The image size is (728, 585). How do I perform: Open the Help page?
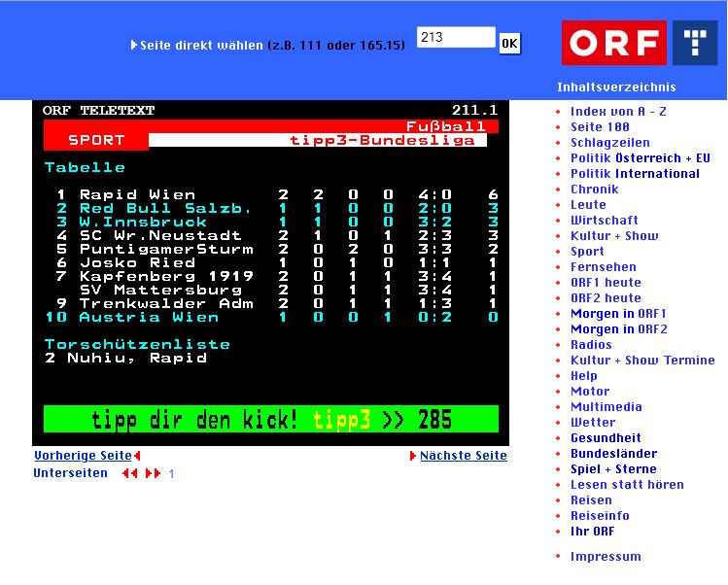point(583,376)
